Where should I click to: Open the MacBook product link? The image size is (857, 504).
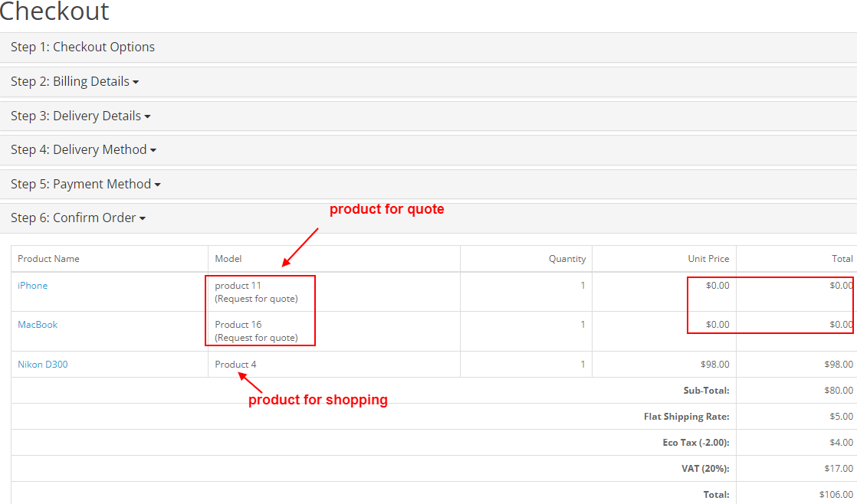37,324
